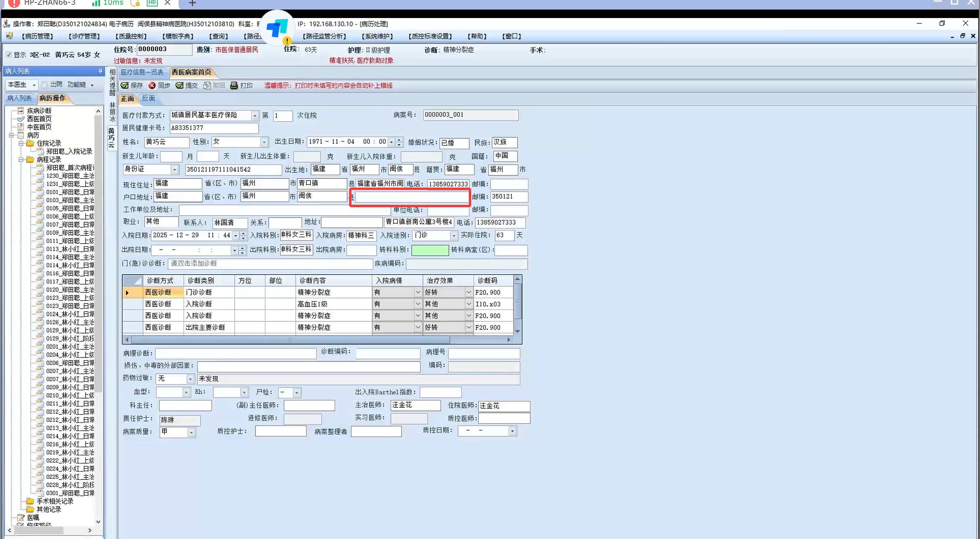
Task: Expand the 入院途别 combo box
Action: [x=453, y=236]
